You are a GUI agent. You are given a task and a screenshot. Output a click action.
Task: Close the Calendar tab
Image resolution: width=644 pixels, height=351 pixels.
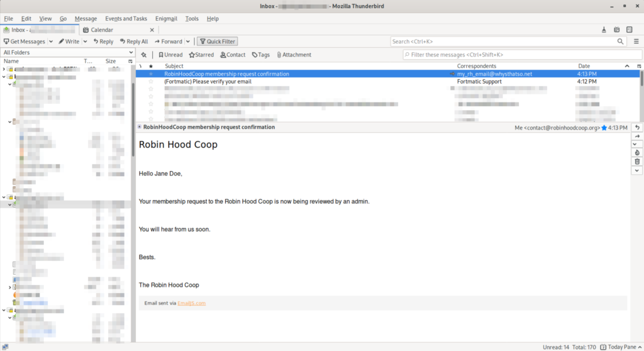152,30
